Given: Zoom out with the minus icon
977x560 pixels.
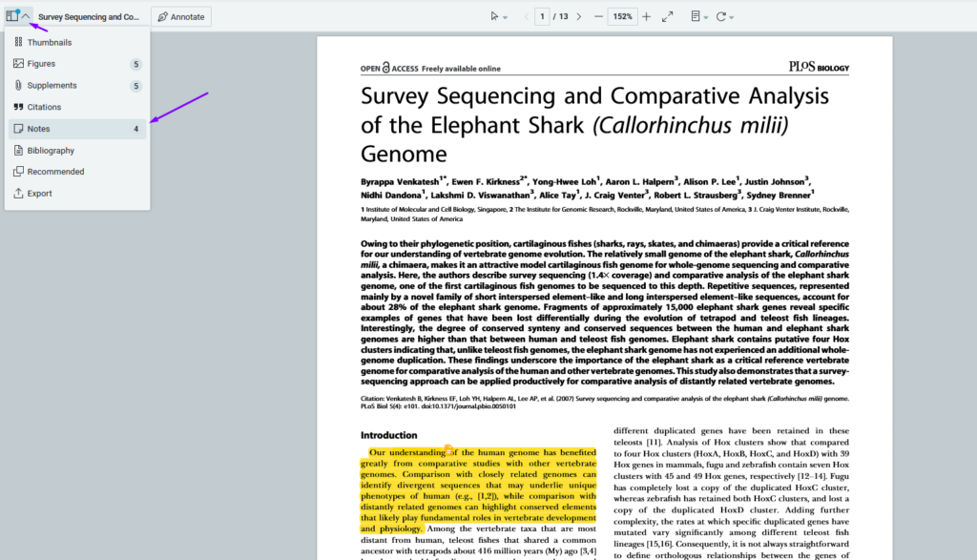Looking at the screenshot, I should [598, 16].
